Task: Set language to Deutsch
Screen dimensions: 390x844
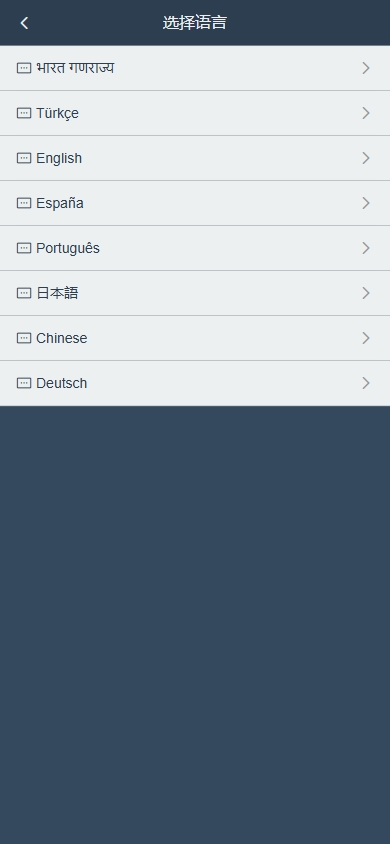Action: click(195, 383)
